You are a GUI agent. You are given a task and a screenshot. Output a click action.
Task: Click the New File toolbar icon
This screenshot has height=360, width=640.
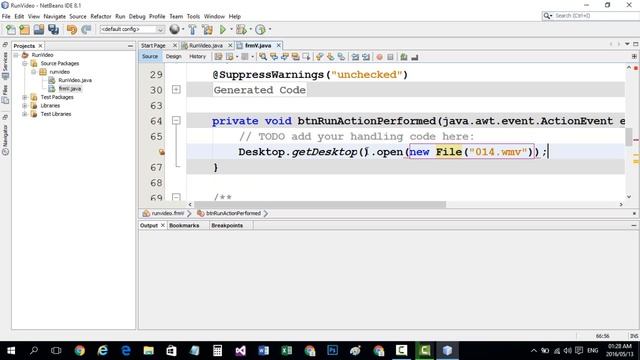click(x=11, y=29)
